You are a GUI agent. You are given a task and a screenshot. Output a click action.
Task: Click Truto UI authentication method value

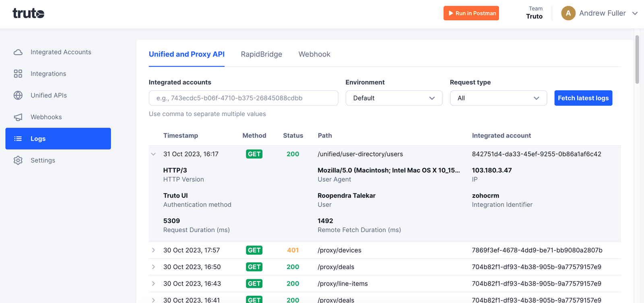[175, 196]
